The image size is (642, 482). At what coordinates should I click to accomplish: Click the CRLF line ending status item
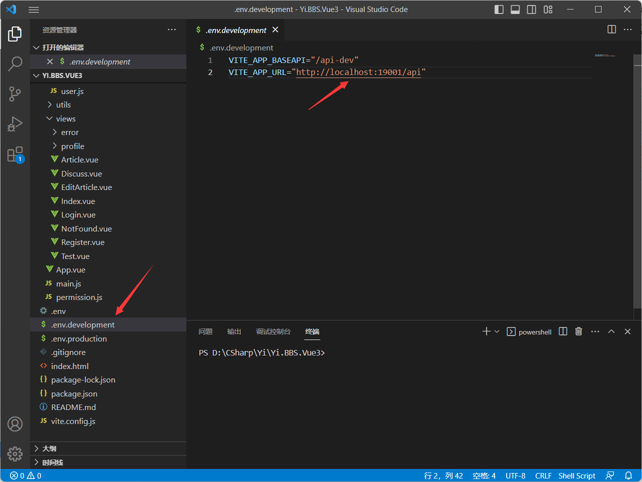(543, 476)
